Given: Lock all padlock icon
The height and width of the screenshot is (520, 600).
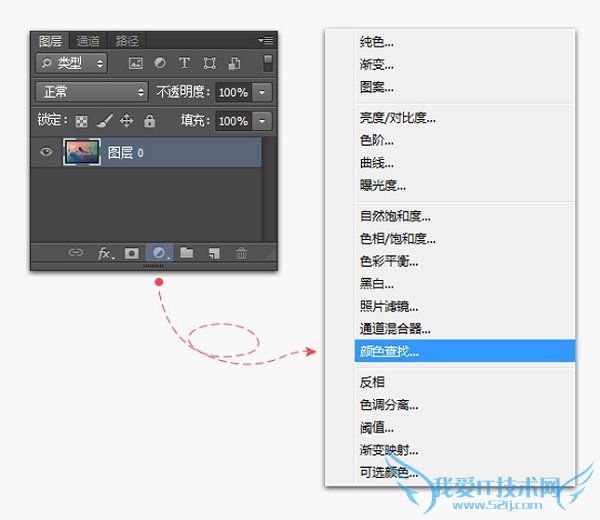Looking at the screenshot, I should 149,121.
